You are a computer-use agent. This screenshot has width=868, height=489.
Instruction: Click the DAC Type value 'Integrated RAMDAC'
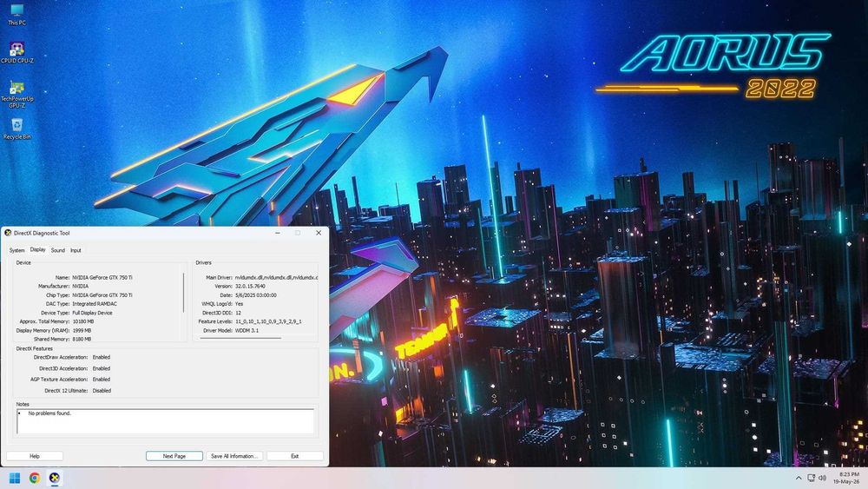point(95,304)
